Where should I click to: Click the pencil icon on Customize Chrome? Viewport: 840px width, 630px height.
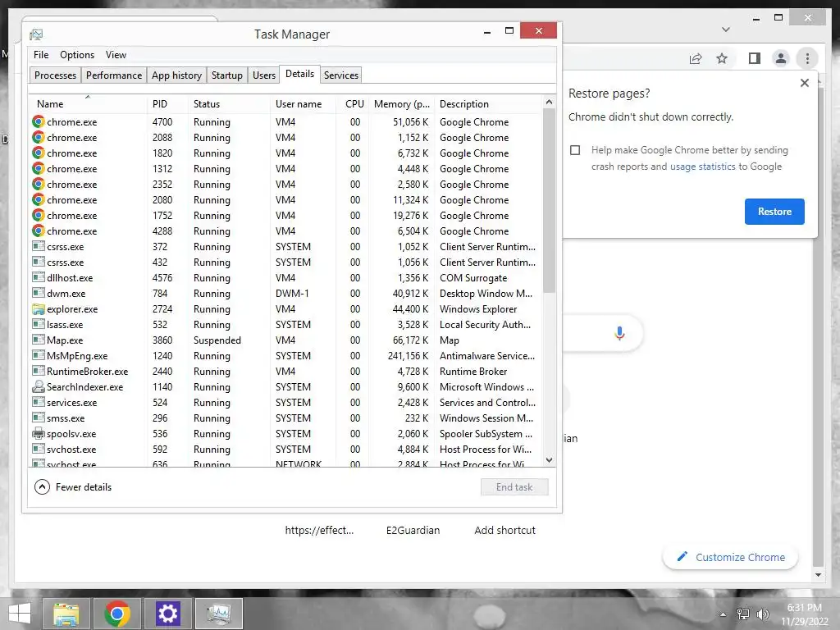point(682,557)
